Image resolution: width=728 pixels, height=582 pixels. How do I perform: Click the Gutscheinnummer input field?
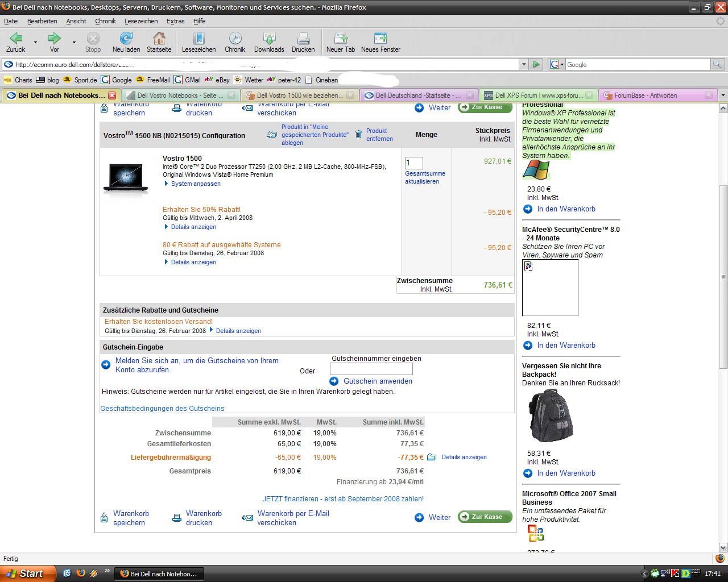(371, 369)
